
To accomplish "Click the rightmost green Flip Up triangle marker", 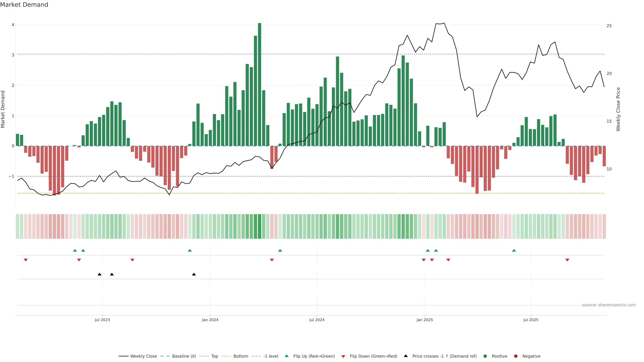I will (514, 250).
